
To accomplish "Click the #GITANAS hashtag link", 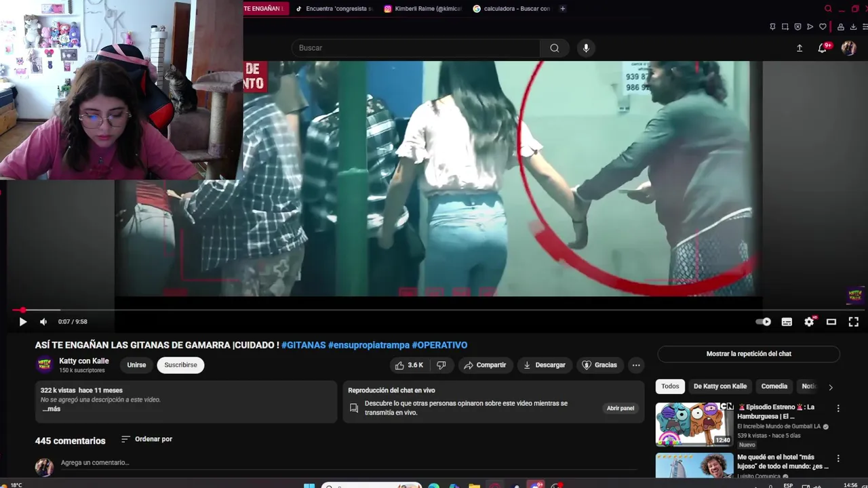I will (303, 345).
